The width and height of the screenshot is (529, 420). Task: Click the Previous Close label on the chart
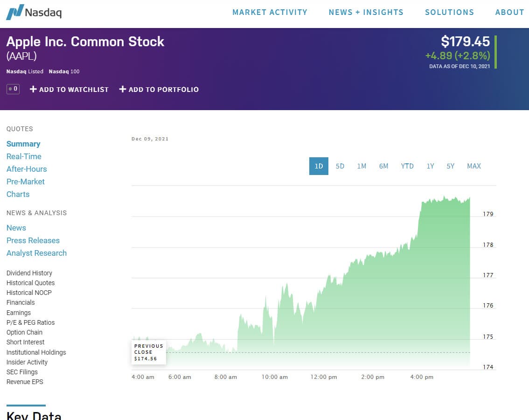click(x=149, y=352)
